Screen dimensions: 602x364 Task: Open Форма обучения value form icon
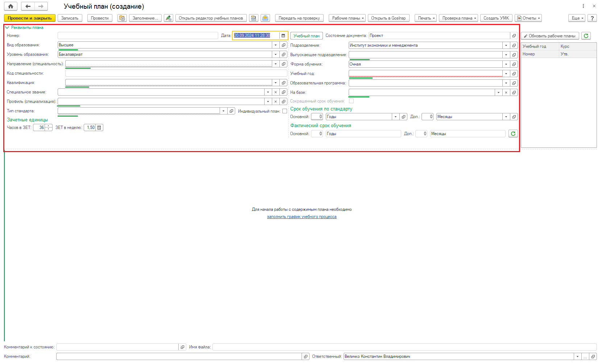point(514,64)
